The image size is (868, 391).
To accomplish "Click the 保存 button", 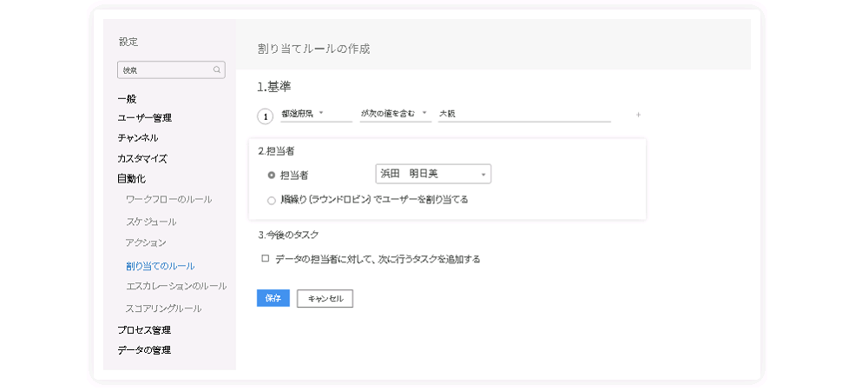I will [273, 298].
